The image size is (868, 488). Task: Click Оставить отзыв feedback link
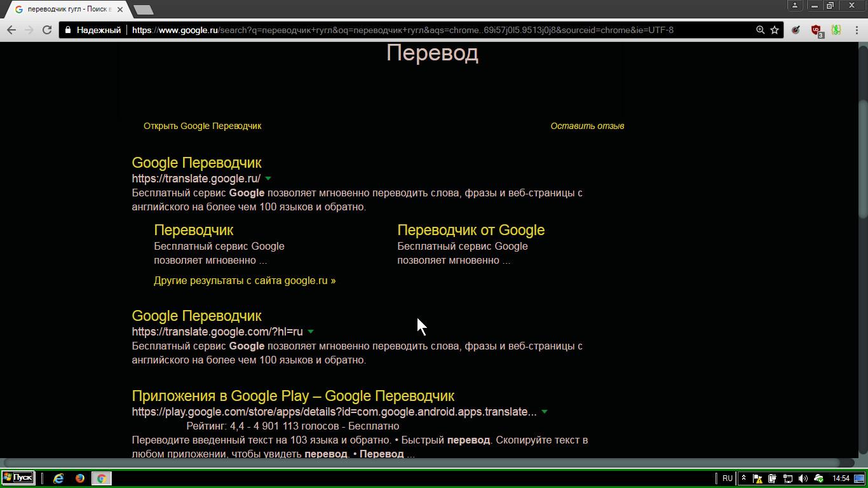(x=587, y=126)
